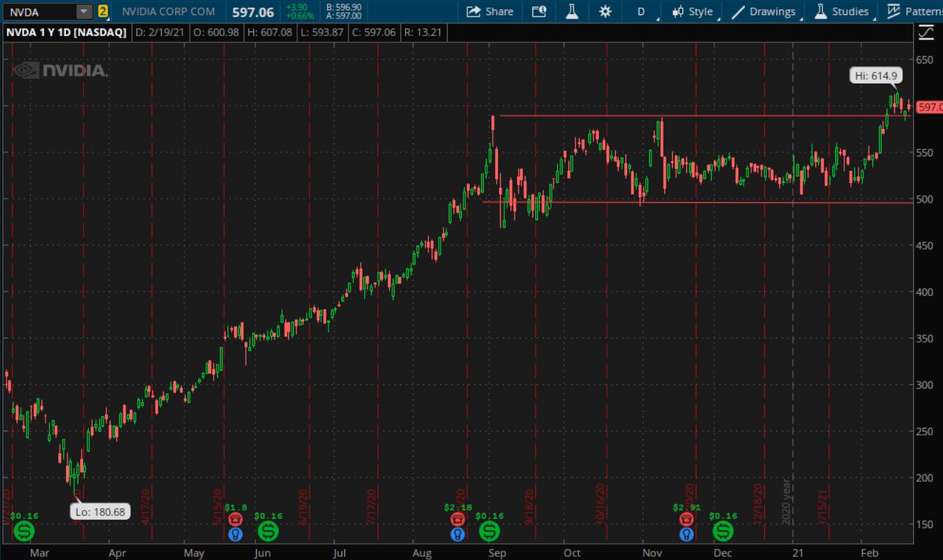Click the toolbar icon right of Share
943x560 pixels.
tap(538, 12)
